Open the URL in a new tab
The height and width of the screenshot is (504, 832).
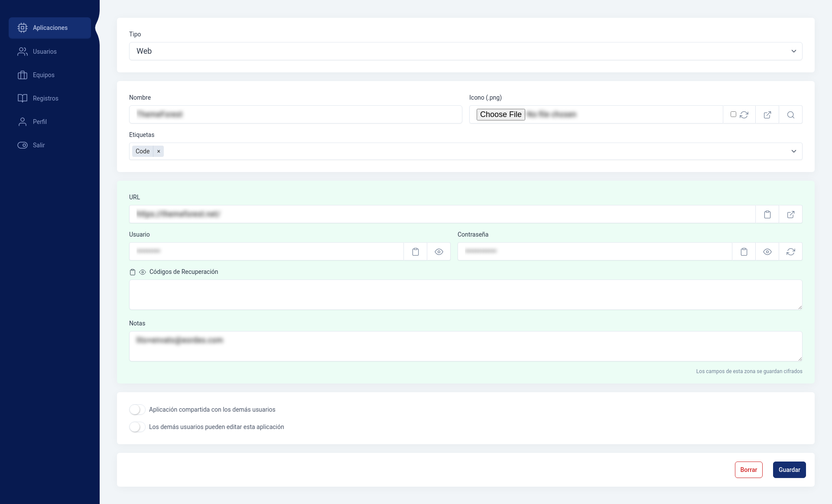point(791,215)
